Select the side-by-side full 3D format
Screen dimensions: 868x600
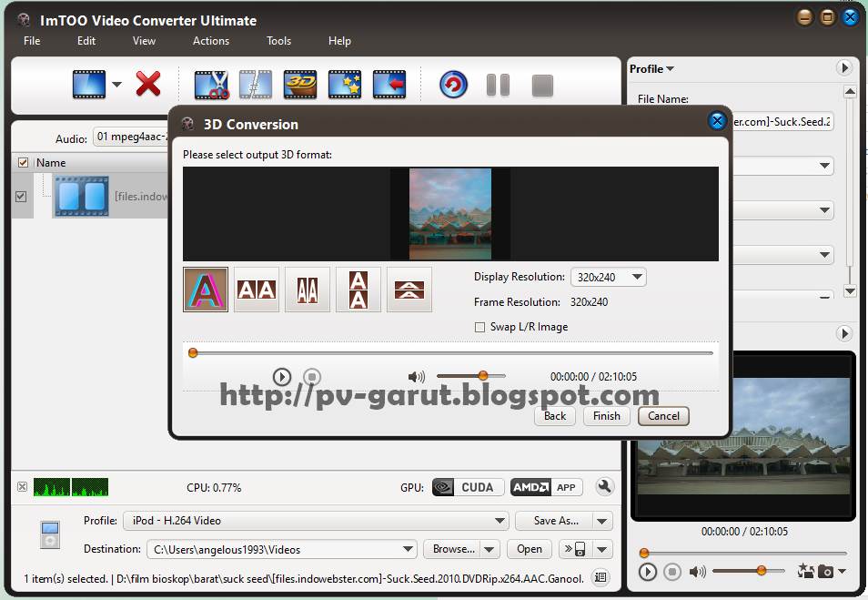pyautogui.click(x=257, y=290)
